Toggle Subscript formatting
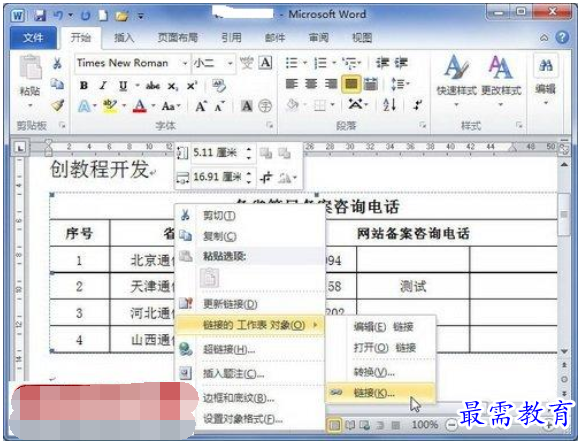Image resolution: width=581 pixels, height=445 pixels. [172, 86]
